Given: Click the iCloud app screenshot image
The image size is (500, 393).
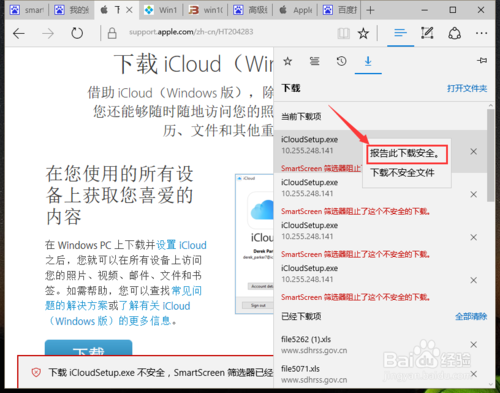Looking at the screenshot, I should coord(255,244).
